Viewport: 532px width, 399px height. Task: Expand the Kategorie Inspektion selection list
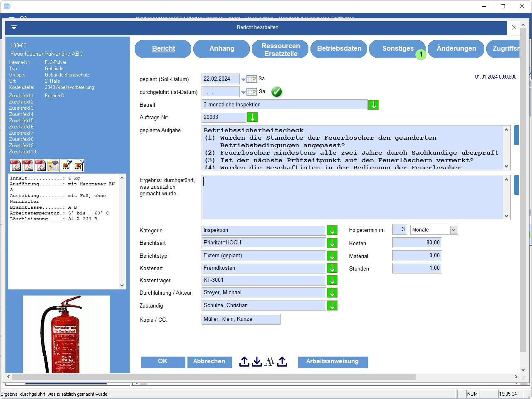(x=332, y=230)
